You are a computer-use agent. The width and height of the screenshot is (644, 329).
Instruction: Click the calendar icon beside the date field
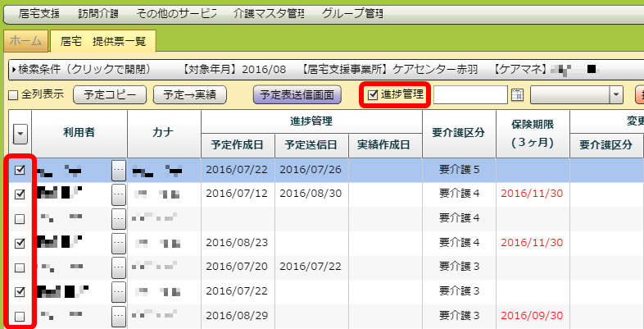(x=517, y=95)
